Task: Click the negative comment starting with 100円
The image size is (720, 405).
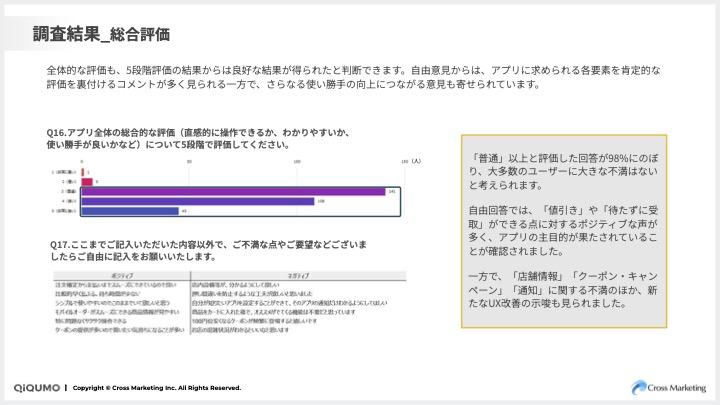Action: [254, 321]
